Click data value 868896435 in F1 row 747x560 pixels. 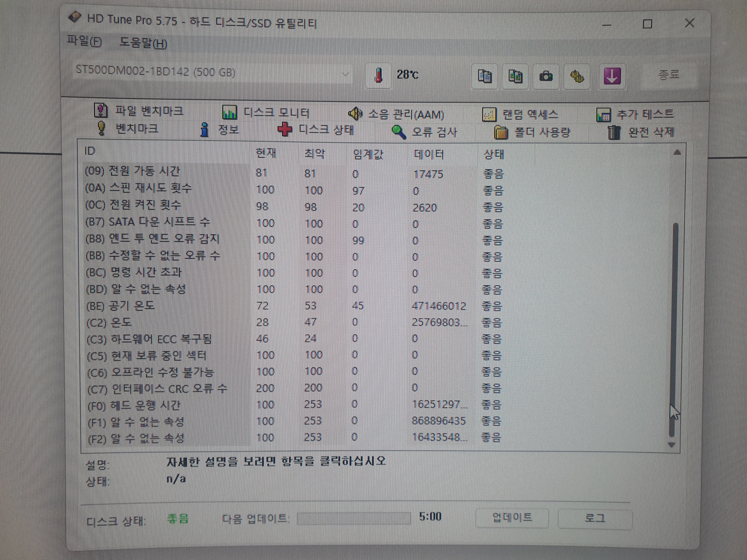[x=439, y=421]
